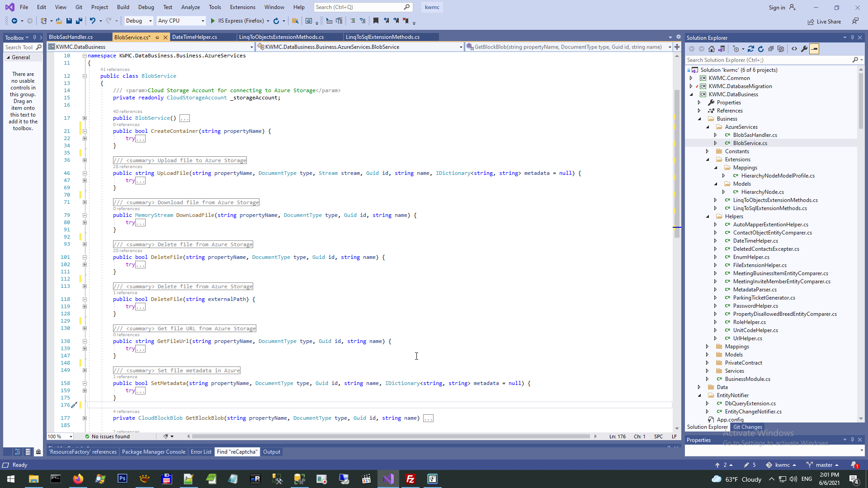The width and height of the screenshot is (868, 488).
Task: Click the Home icon in Solution Explorer
Action: (x=712, y=49)
